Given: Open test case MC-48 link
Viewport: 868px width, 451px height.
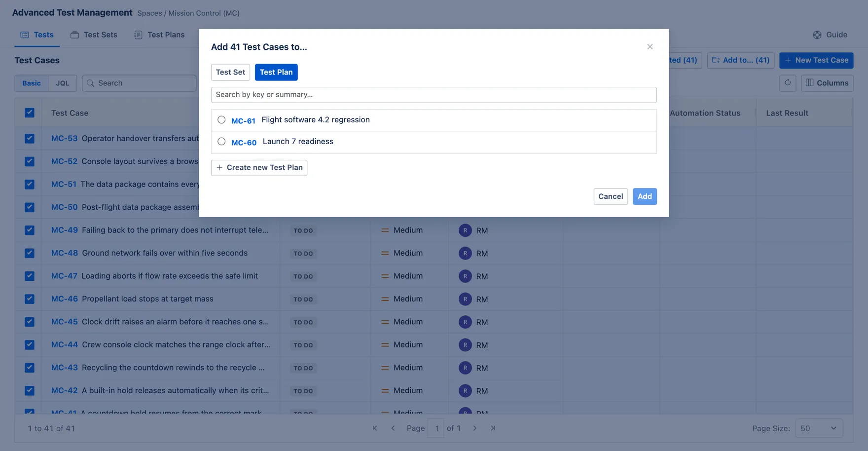Looking at the screenshot, I should point(65,253).
